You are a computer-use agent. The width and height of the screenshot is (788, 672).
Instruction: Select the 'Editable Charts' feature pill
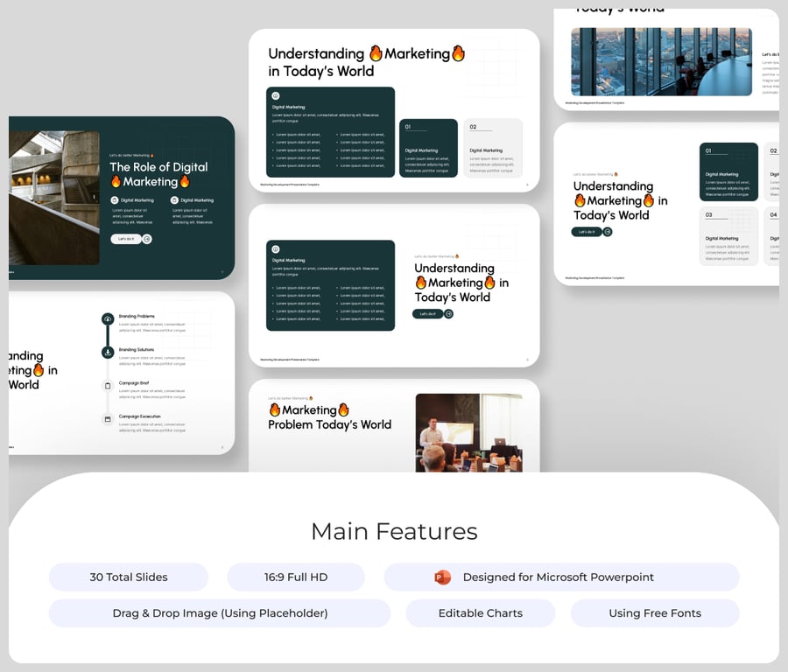(x=480, y=613)
